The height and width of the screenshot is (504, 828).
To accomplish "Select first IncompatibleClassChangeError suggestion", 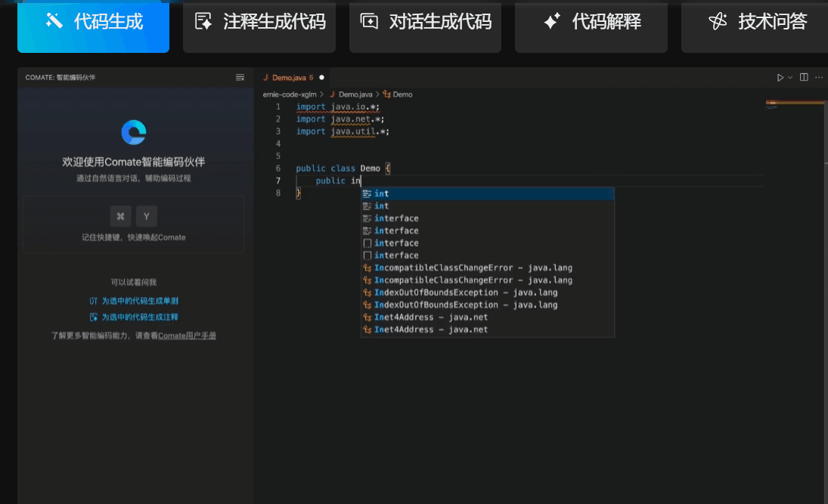I will [x=488, y=268].
